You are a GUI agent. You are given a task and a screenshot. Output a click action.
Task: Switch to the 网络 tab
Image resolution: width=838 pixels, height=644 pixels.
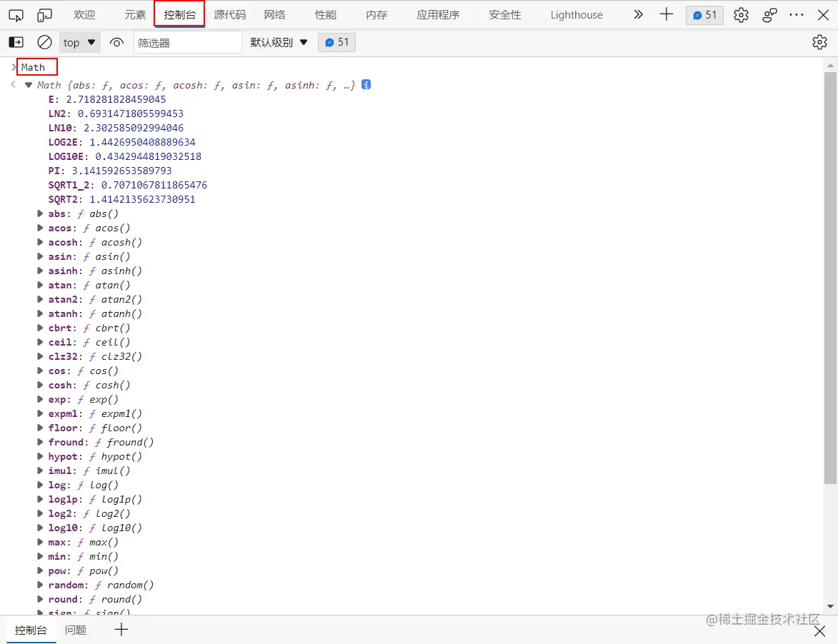click(275, 15)
